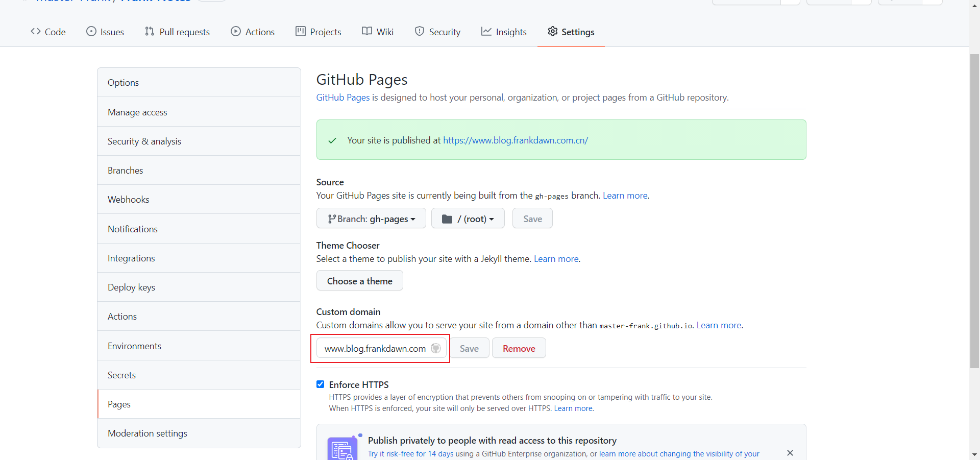Click the Save button next to the folder dropdown
This screenshot has height=460, width=980.
532,219
